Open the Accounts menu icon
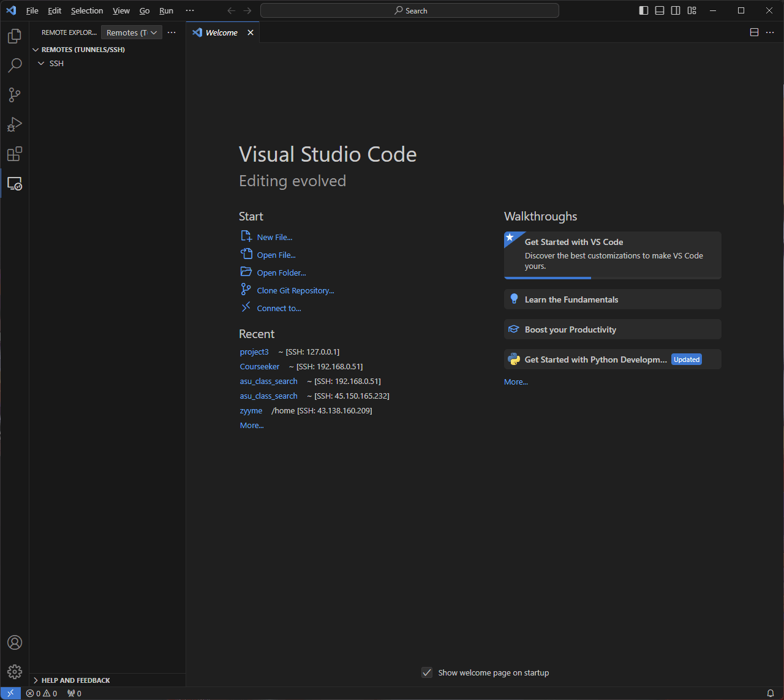This screenshot has height=700, width=784. point(15,642)
